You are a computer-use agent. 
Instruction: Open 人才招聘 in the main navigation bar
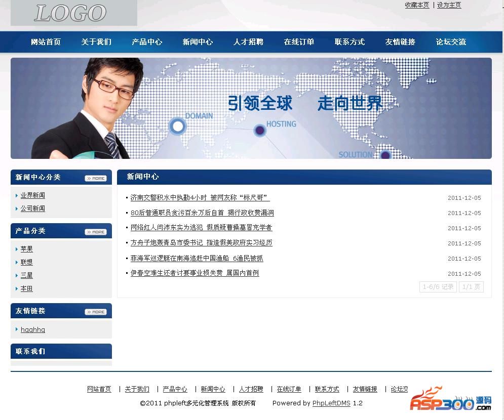pos(248,42)
